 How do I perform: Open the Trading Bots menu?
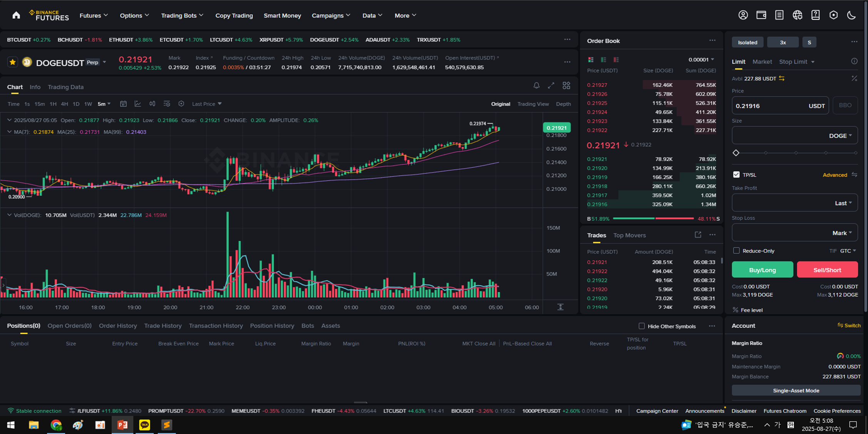[x=182, y=15]
